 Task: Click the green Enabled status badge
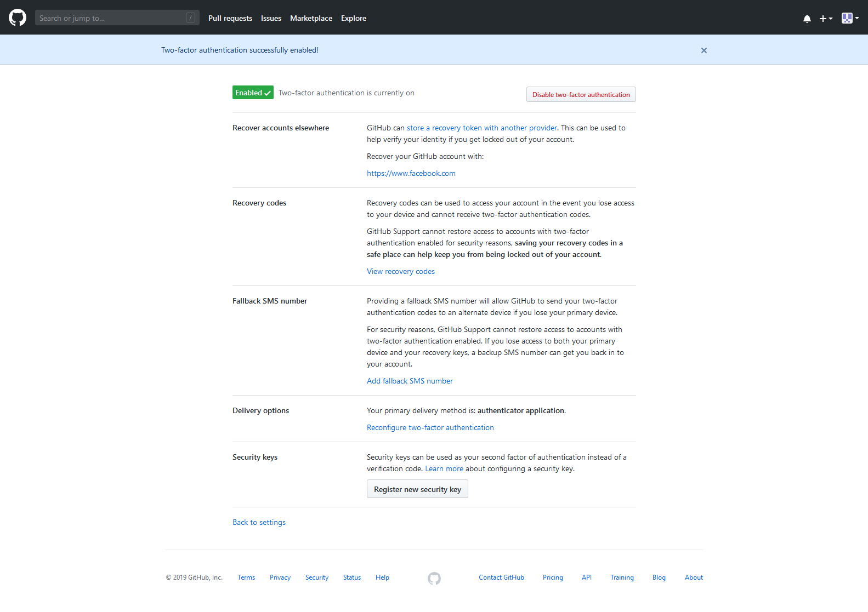pos(253,93)
